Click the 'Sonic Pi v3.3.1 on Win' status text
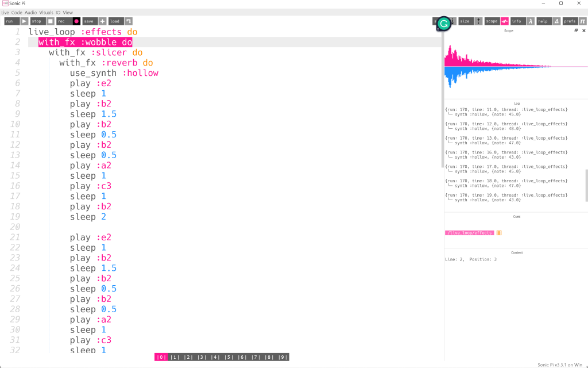Viewport: 588px width, 368px height. pos(560,365)
